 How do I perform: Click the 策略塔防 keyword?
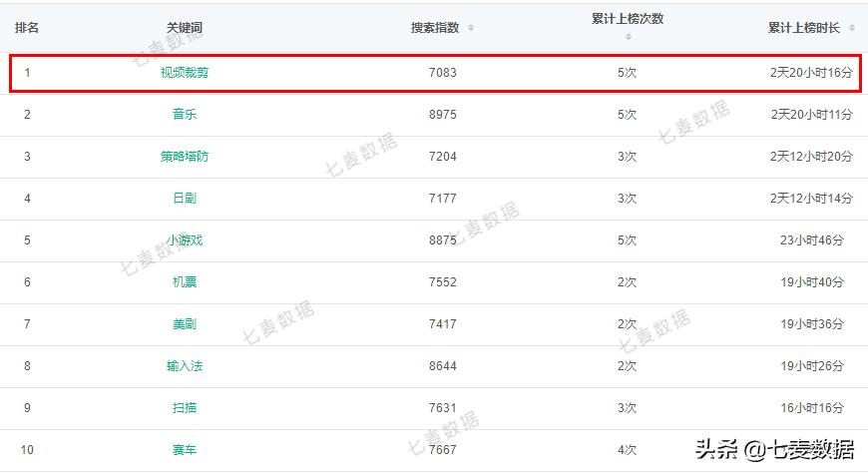tap(185, 157)
